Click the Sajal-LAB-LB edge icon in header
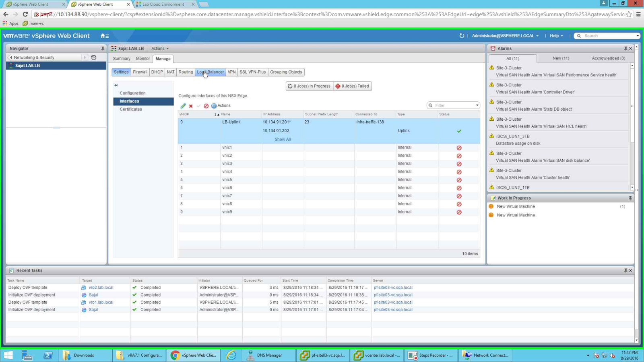 pyautogui.click(x=114, y=48)
